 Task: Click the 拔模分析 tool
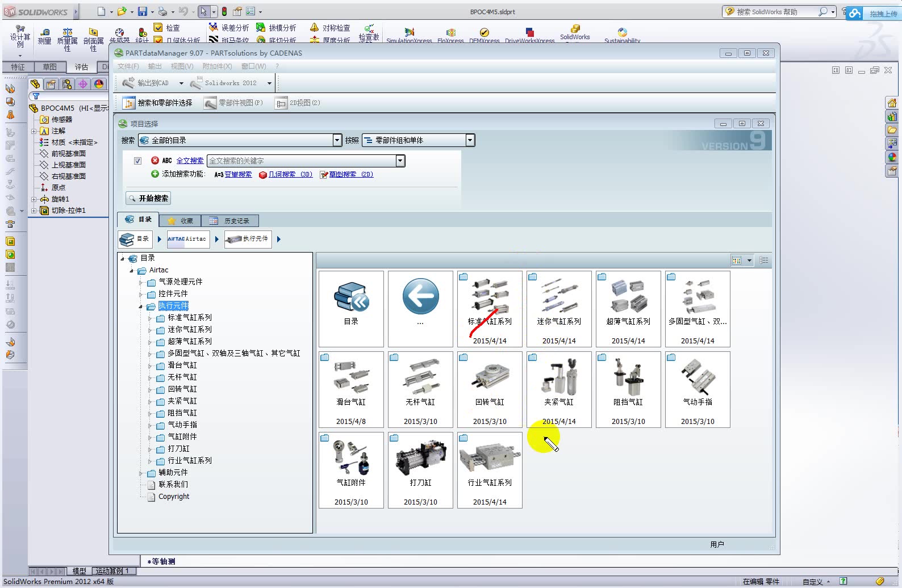276,27
